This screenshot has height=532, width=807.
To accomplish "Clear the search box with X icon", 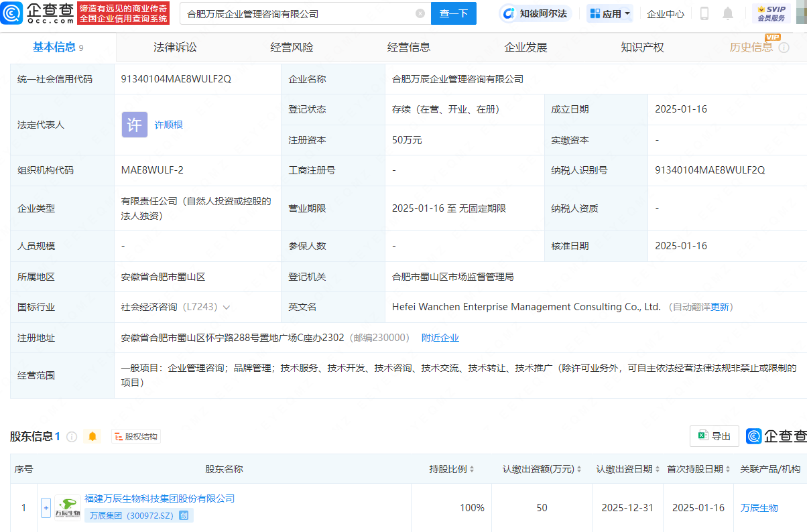I will (420, 13).
